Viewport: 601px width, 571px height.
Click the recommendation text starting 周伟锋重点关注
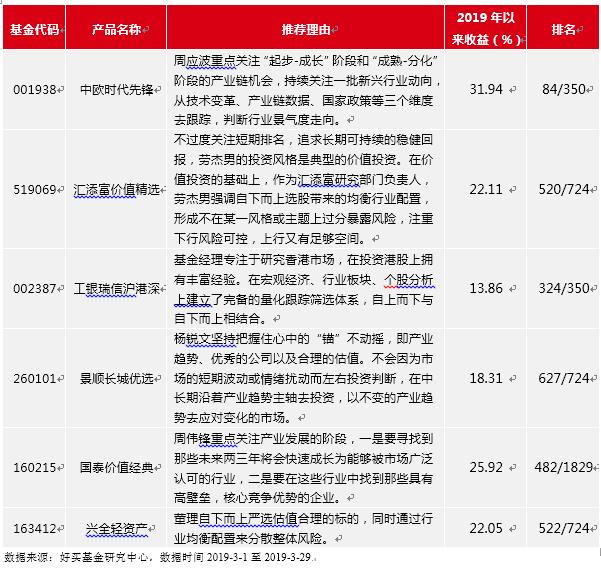click(304, 468)
